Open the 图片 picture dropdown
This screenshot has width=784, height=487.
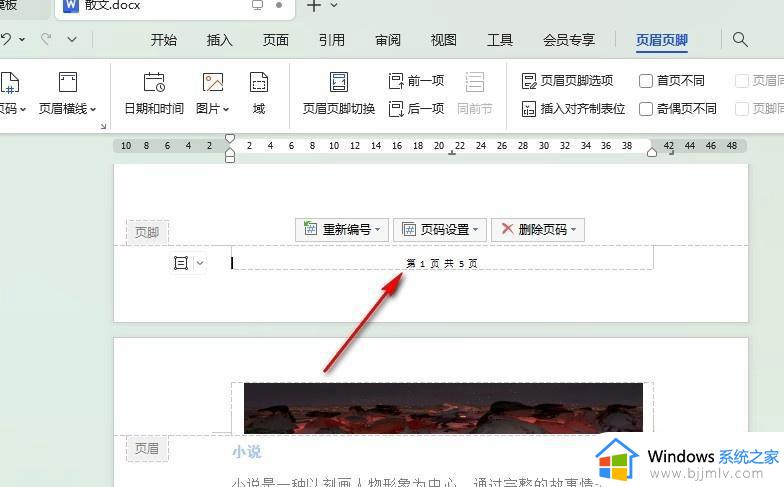pos(212,94)
